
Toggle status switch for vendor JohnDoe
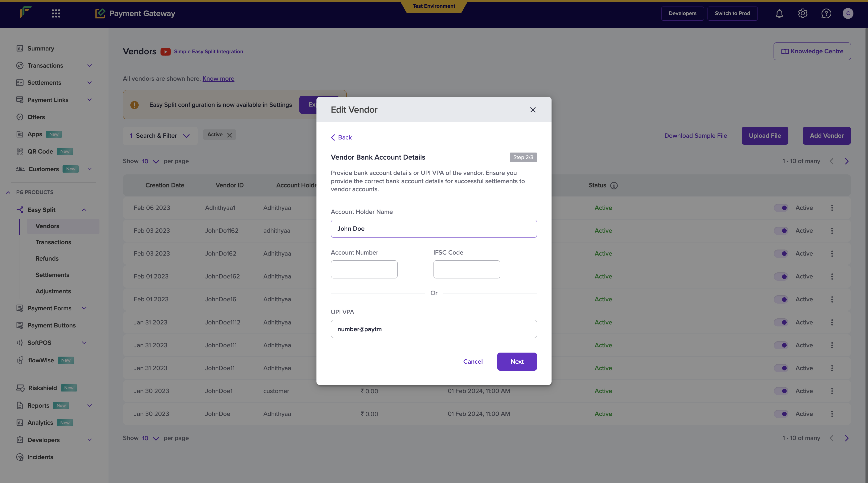tap(781, 414)
